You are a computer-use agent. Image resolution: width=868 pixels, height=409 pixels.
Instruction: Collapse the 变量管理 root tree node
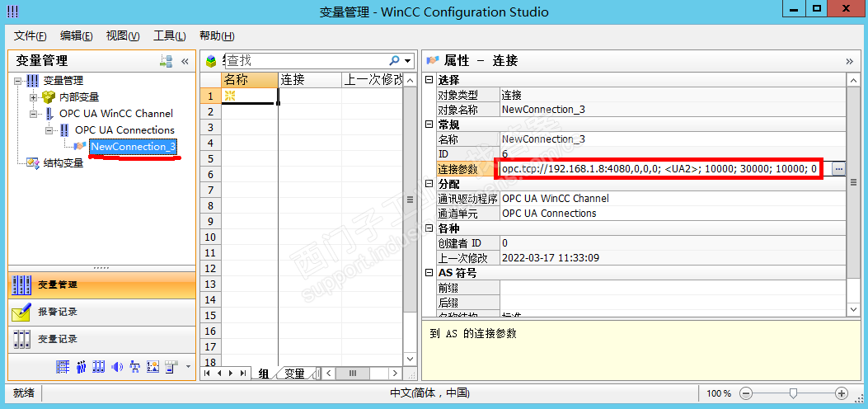[x=17, y=81]
